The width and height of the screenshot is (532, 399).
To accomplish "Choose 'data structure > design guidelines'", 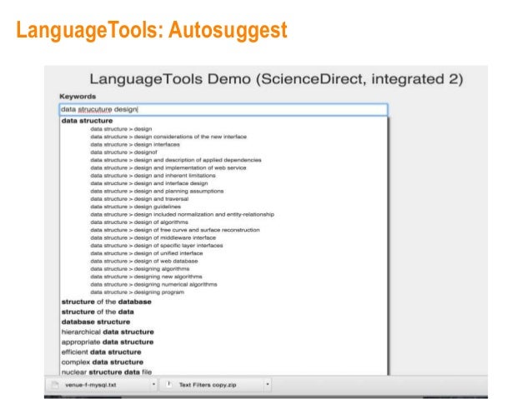I will coord(135,207).
